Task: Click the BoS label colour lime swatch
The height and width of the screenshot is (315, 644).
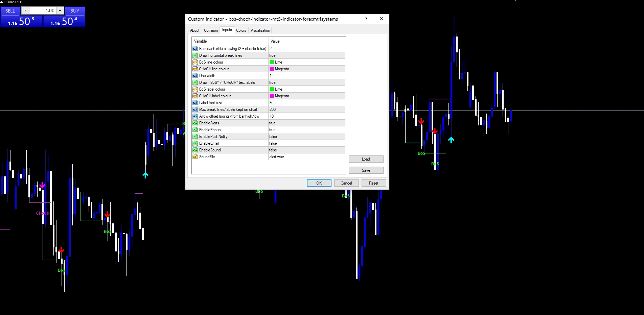Action: point(272,89)
